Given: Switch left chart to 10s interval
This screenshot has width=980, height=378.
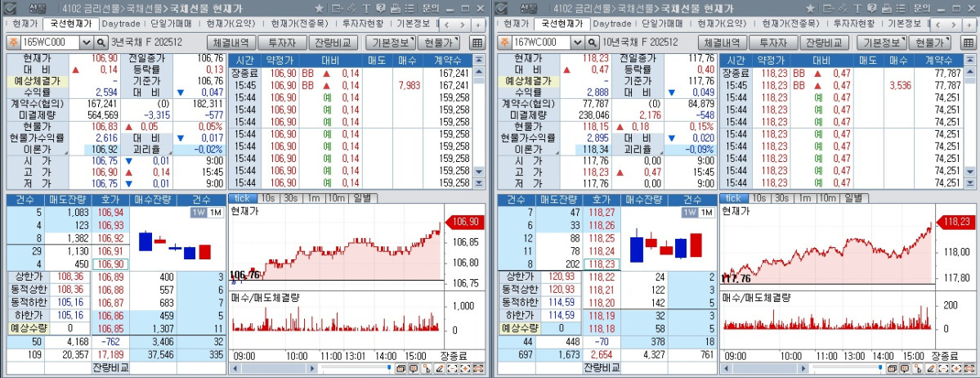Looking at the screenshot, I should click(267, 198).
